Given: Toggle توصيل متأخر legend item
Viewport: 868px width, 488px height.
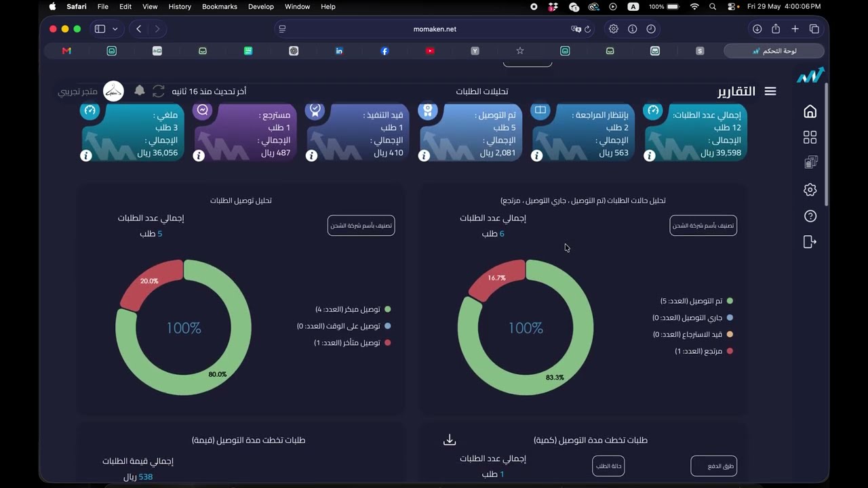Looking at the screenshot, I should [353, 343].
